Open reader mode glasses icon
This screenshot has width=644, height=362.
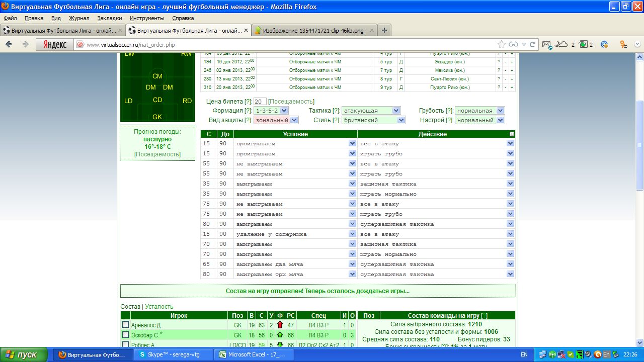[x=513, y=44]
